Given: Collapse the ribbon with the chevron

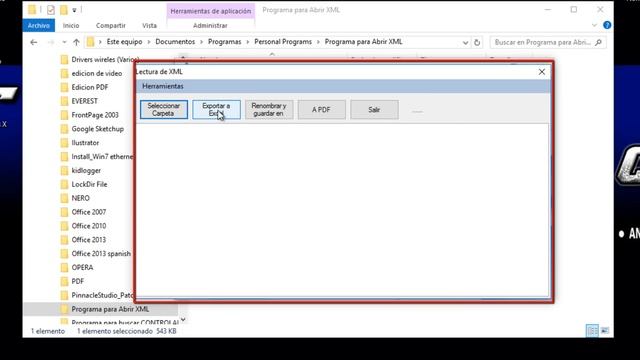Looking at the screenshot, I should click(x=594, y=25).
